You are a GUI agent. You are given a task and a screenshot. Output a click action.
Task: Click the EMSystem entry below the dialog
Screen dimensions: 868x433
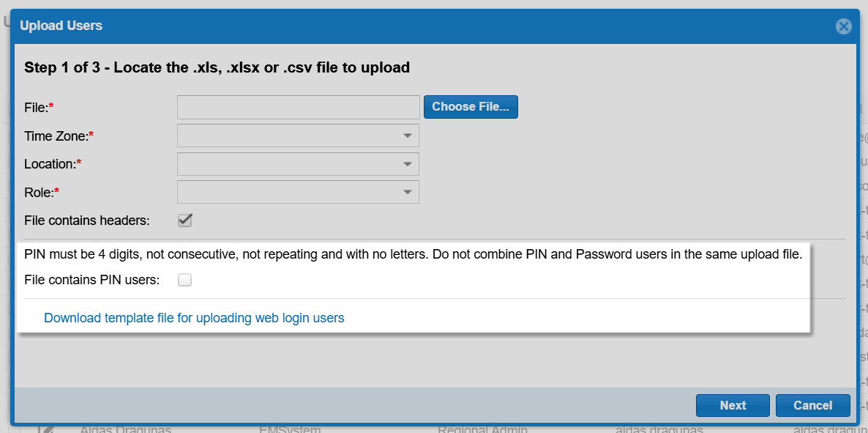coord(290,429)
